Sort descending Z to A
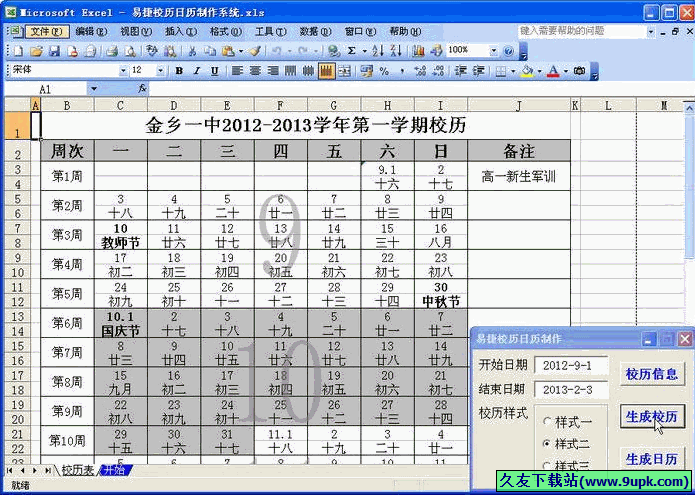 pyautogui.click(x=397, y=51)
